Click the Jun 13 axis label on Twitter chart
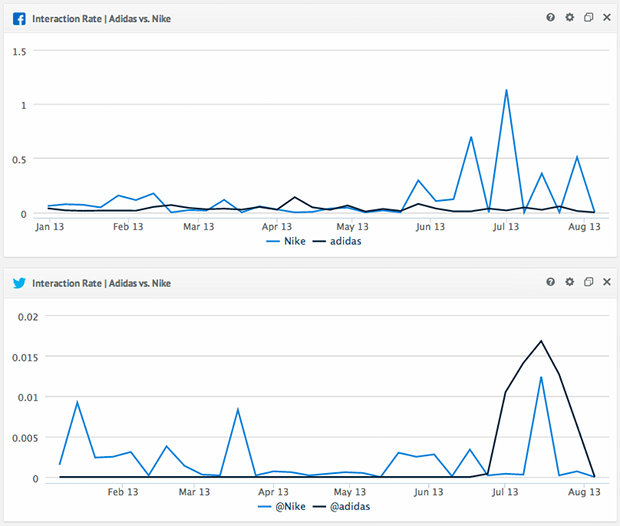620x526 pixels. [x=428, y=492]
